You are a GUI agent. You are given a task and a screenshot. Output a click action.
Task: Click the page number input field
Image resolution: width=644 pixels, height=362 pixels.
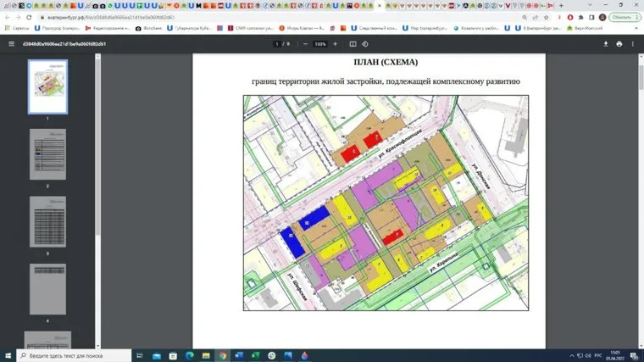coord(278,44)
